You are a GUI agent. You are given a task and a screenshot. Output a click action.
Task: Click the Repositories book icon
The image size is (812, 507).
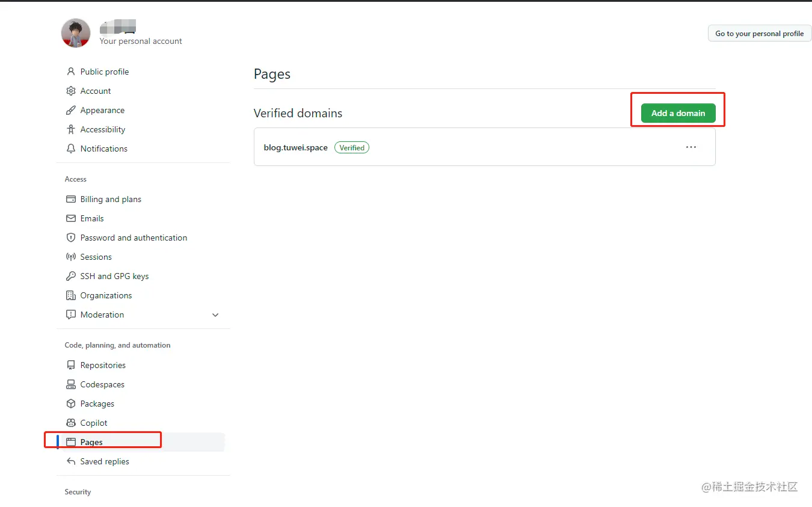pos(71,365)
